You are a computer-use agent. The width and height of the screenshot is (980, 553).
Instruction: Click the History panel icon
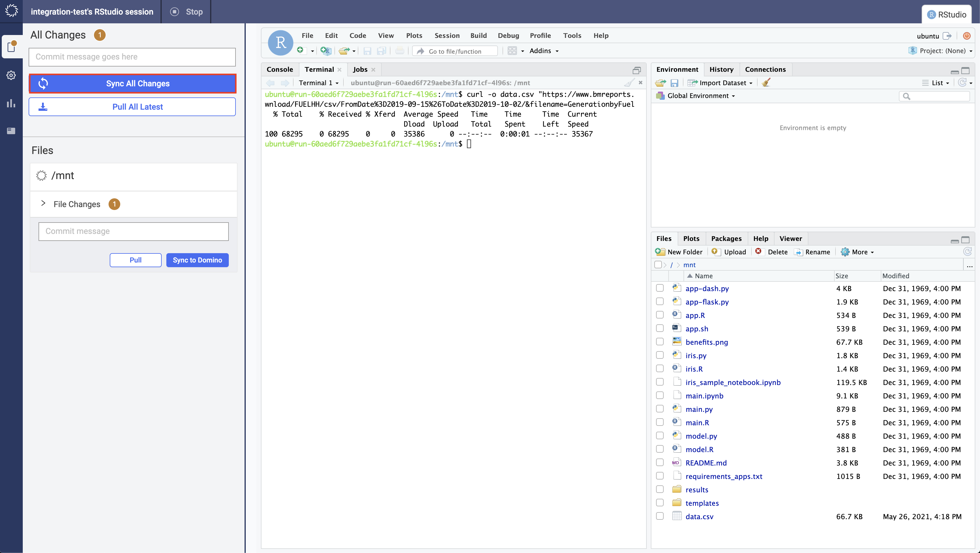pos(721,69)
